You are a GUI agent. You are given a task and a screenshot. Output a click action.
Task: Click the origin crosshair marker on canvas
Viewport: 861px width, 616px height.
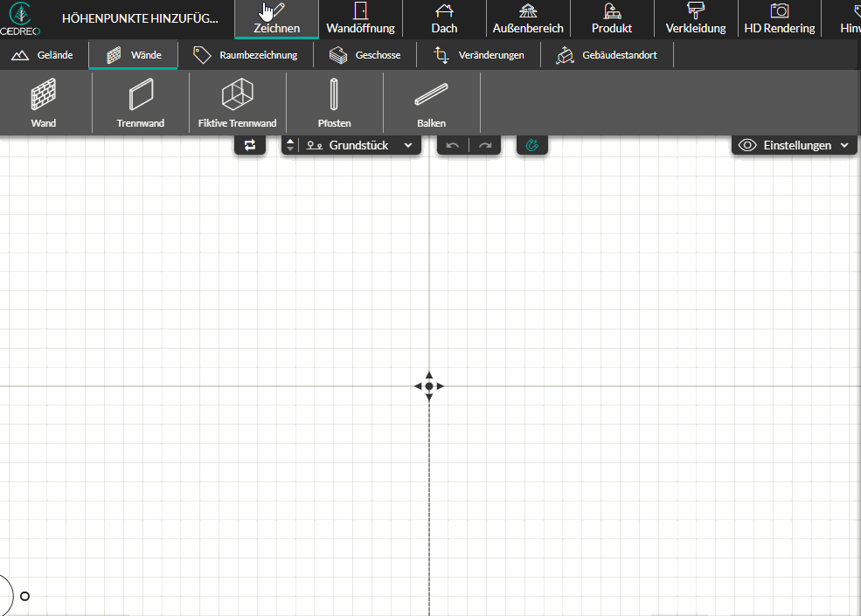(429, 386)
